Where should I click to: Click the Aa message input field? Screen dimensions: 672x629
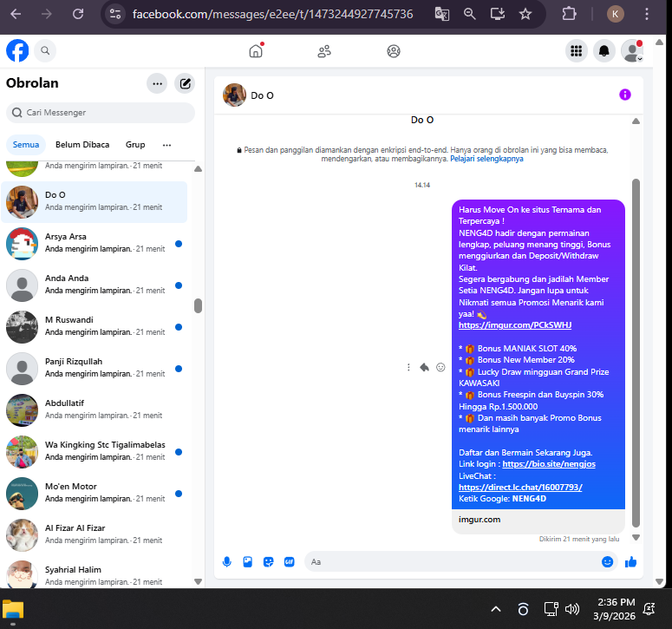tap(452, 561)
